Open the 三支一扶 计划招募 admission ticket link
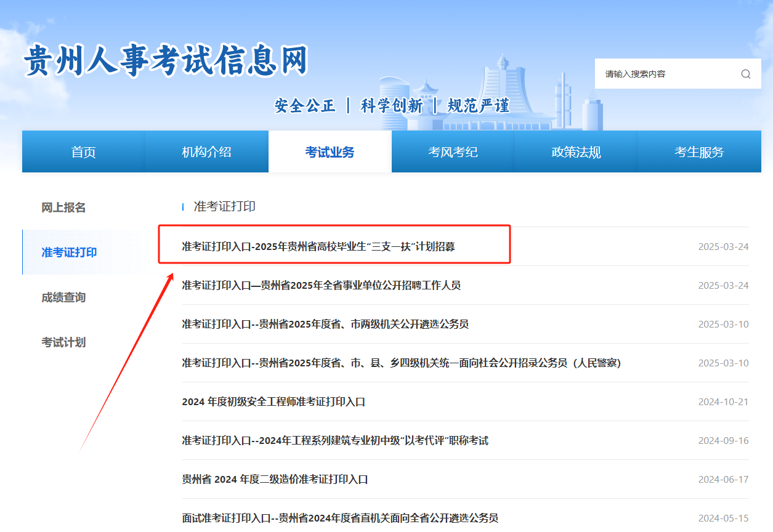Viewport: 773px width, 532px height. point(318,247)
